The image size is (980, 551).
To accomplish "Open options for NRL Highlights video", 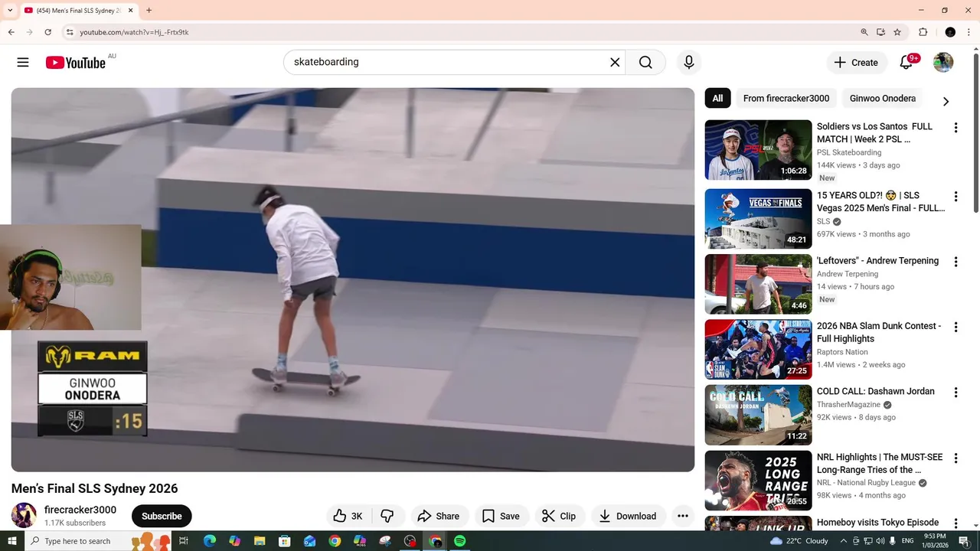I will 955,458.
